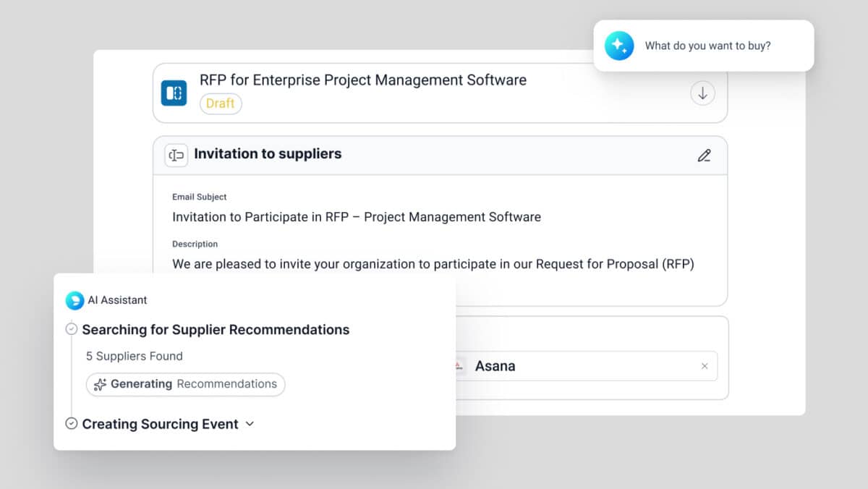Click the 'What do you want to buy?' prompt

click(707, 46)
